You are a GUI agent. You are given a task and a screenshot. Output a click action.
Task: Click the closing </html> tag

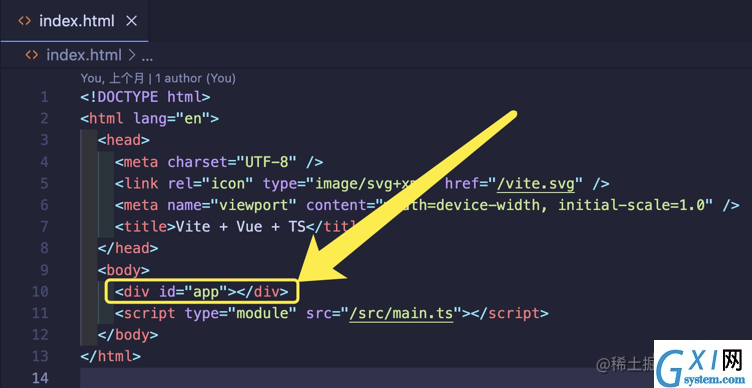(x=111, y=356)
